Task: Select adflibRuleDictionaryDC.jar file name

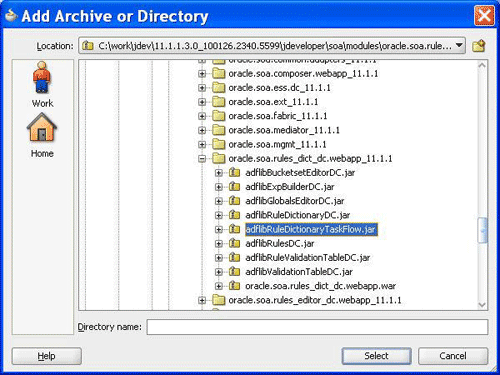Action: tap(298, 215)
